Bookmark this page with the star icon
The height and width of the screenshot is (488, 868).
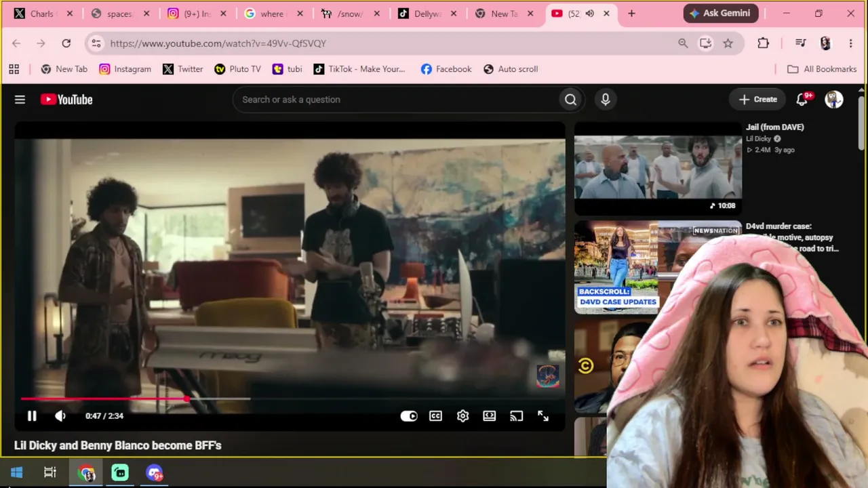pyautogui.click(x=728, y=43)
